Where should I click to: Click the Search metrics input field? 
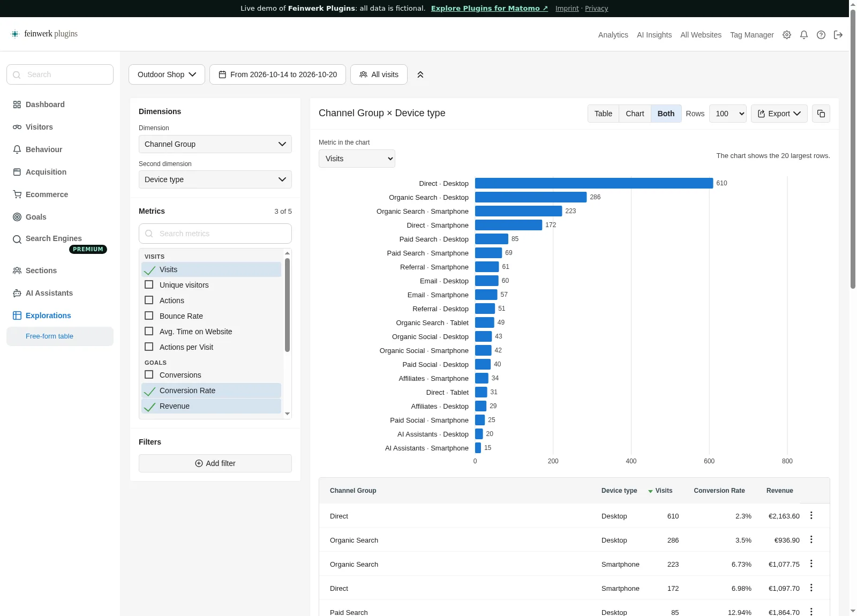215,234
